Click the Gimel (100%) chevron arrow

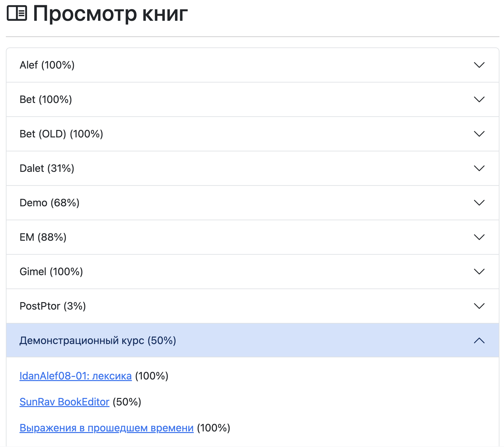(479, 272)
